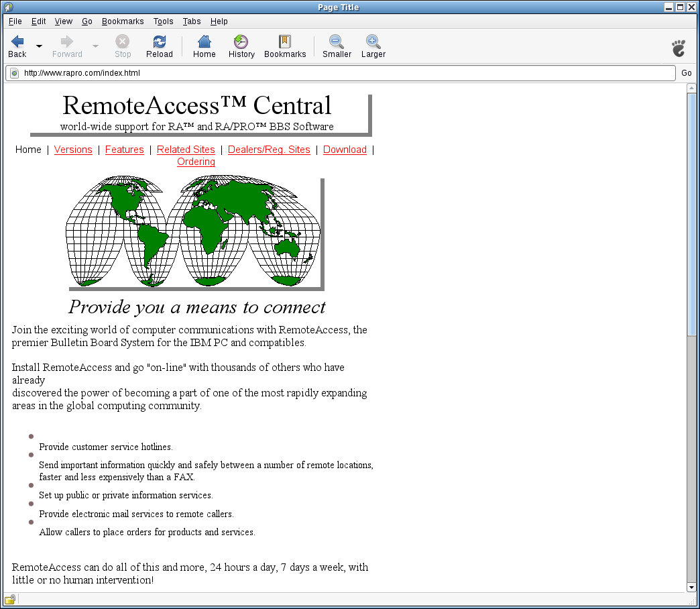Open the Tools menu
Screen dimensions: 700x609
[164, 21]
